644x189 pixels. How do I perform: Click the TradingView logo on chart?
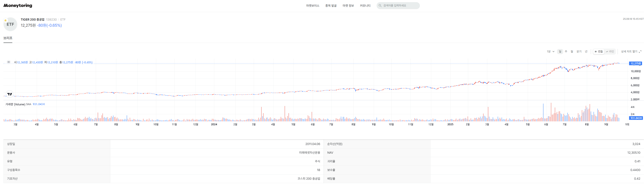pos(10,94)
